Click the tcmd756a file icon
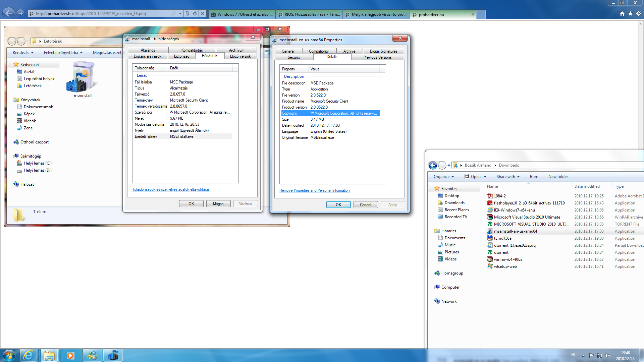This screenshot has height=362, width=644. [x=490, y=238]
